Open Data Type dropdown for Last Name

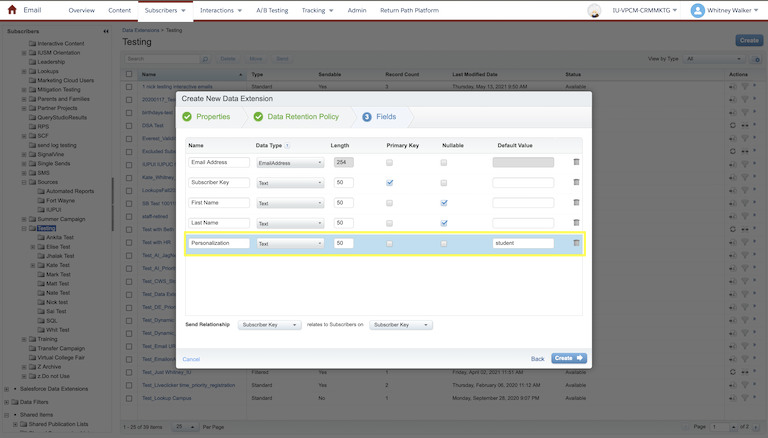pyautogui.click(x=290, y=223)
